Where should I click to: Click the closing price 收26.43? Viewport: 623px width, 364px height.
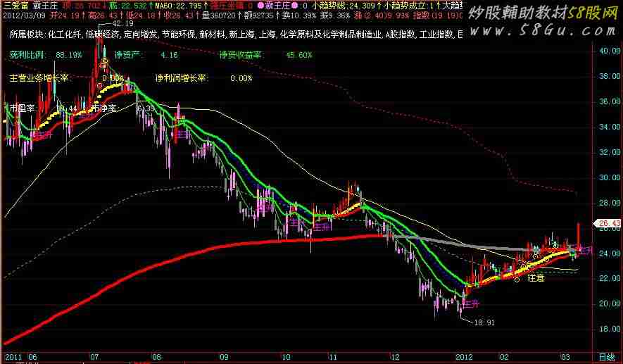177,16
